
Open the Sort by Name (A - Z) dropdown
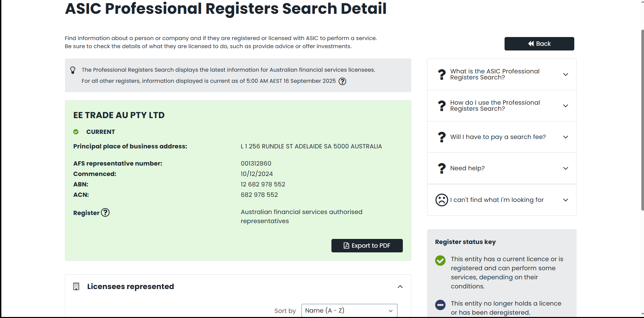[x=349, y=311]
